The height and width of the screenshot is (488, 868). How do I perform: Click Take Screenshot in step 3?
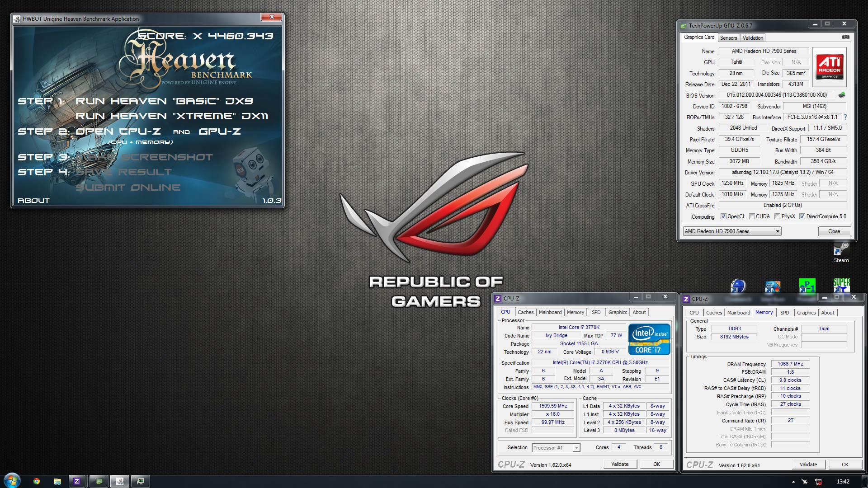(x=144, y=157)
